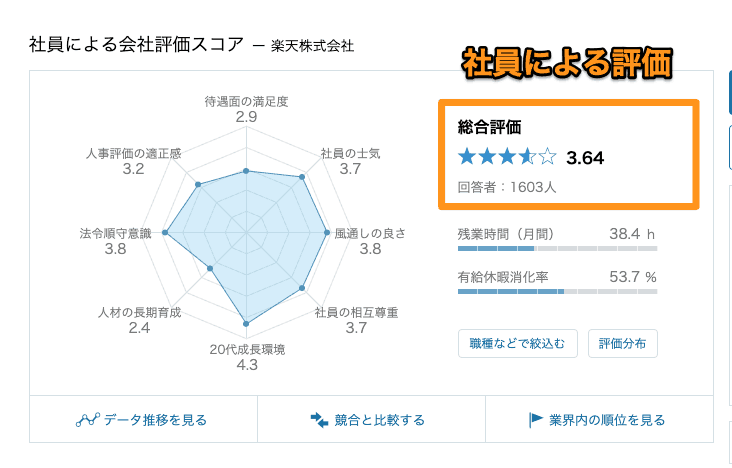Click the 有給休暇消化率 progress bar
The height and width of the screenshot is (468, 732).
[x=557, y=291]
